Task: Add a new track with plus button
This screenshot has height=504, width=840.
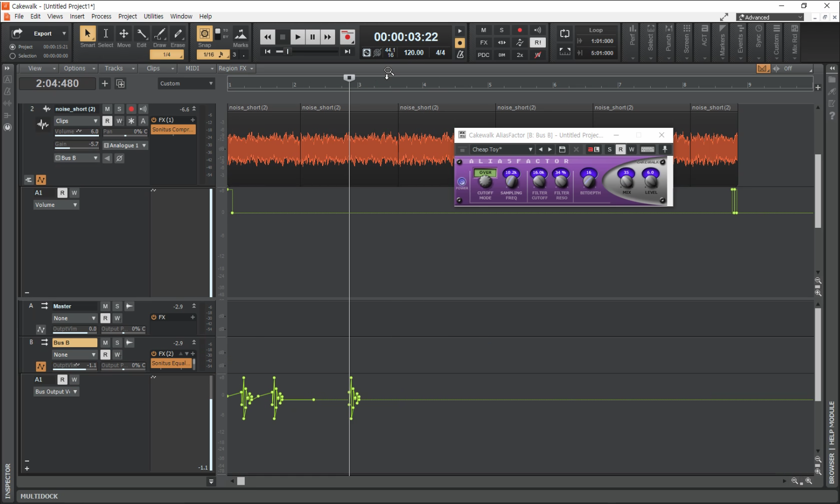Action: point(105,83)
